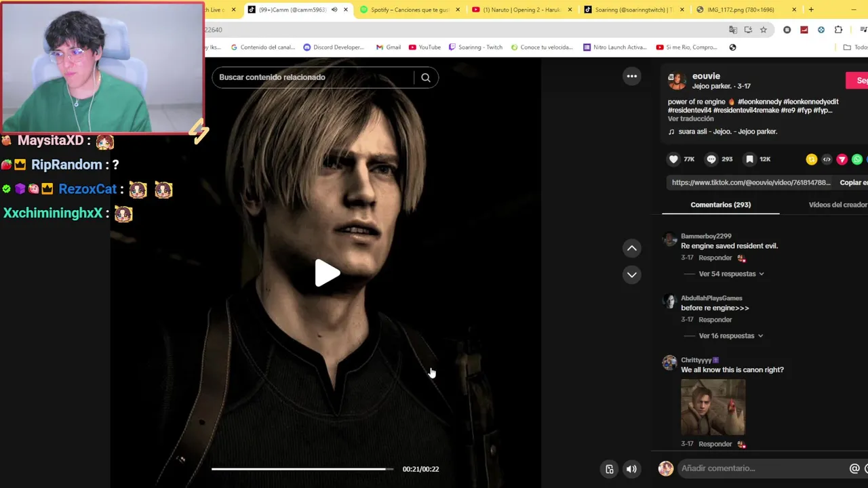The width and height of the screenshot is (868, 488).
Task: Switch to the Naruto Opening 2 YouTube tab
Action: coord(521,9)
